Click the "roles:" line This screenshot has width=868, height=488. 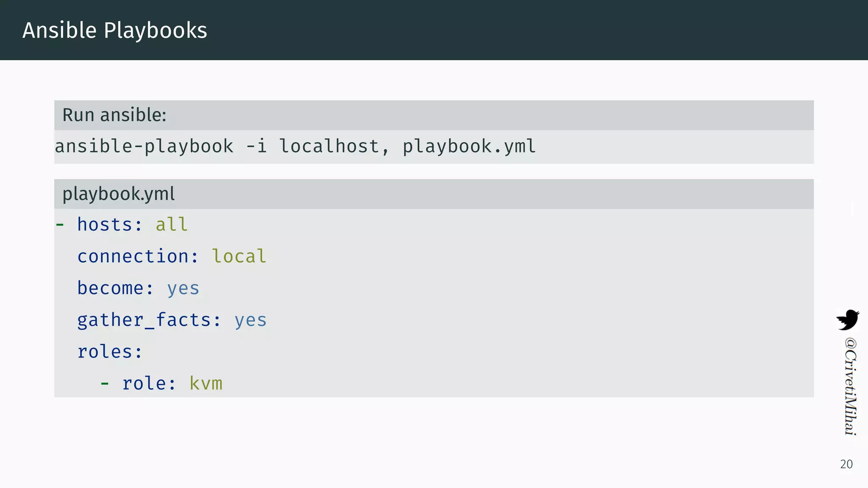110,352
